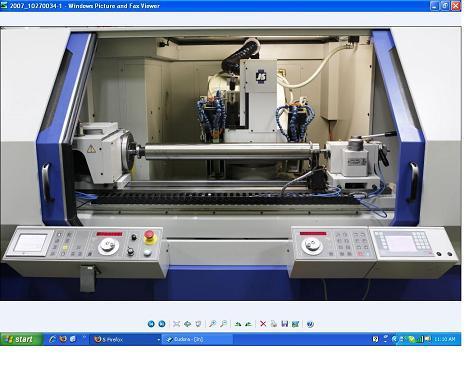The height and width of the screenshot is (368, 469).
Task: Go to the previous image
Action: click(x=151, y=324)
